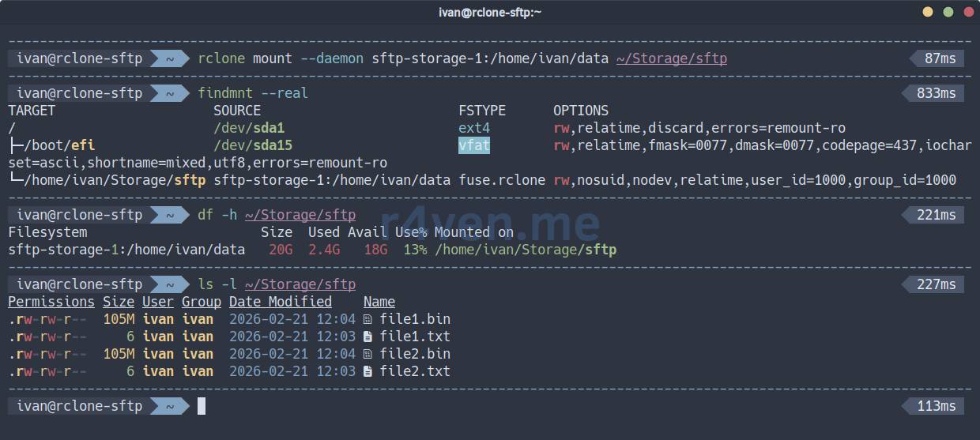Click the window title ivan@rclone-sftp:~
Image resolution: width=980 pixels, height=440 pixels.
tap(490, 12)
